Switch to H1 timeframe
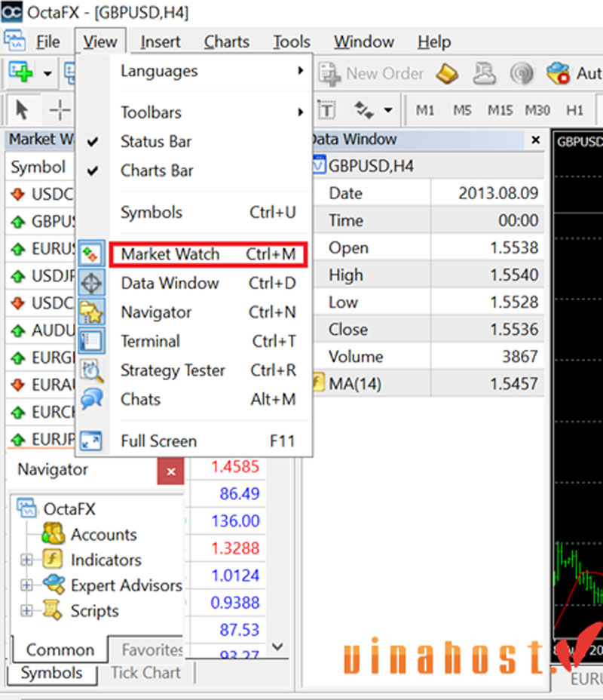This screenshot has height=700, width=603. (575, 110)
